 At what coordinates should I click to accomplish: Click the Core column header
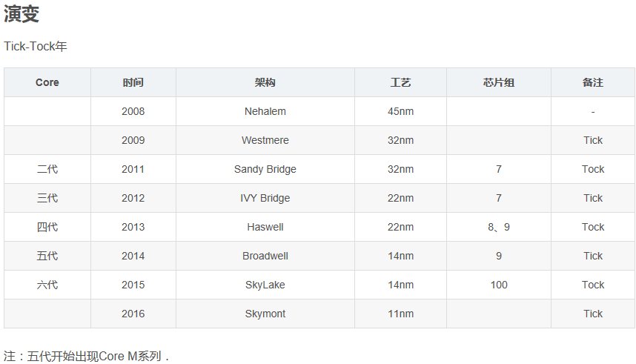tap(47, 82)
